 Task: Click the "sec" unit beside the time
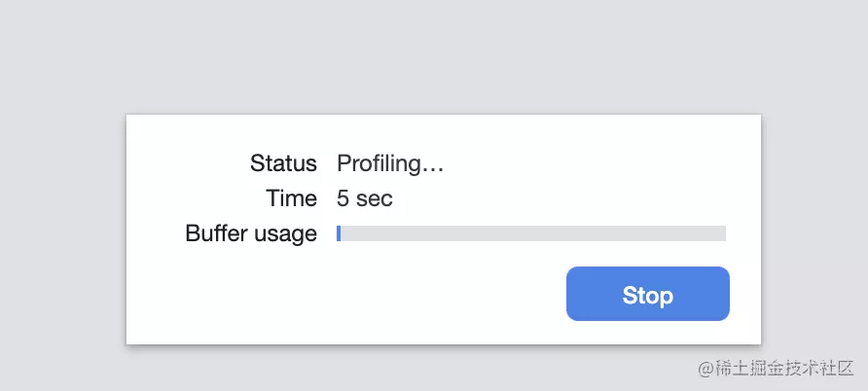pyautogui.click(x=375, y=198)
